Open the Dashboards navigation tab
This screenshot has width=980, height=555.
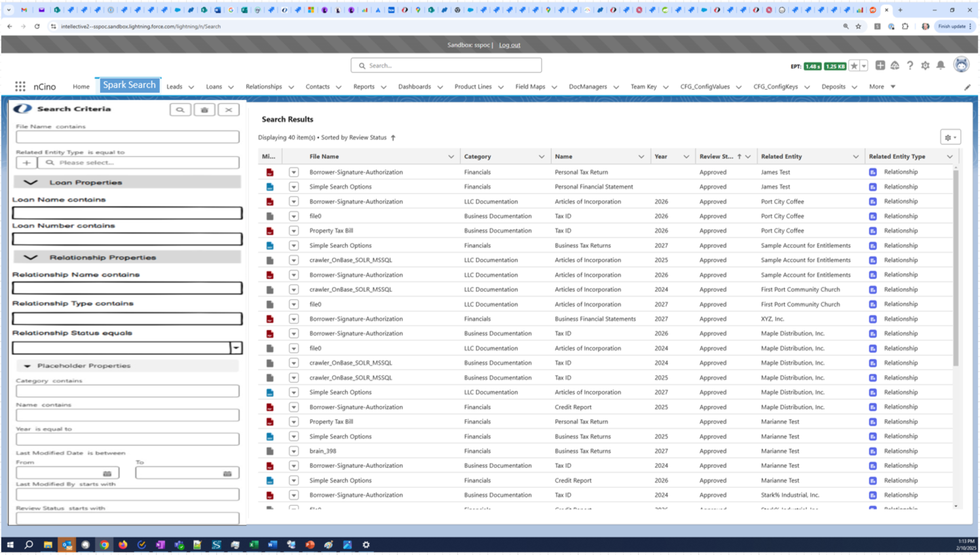(414, 86)
